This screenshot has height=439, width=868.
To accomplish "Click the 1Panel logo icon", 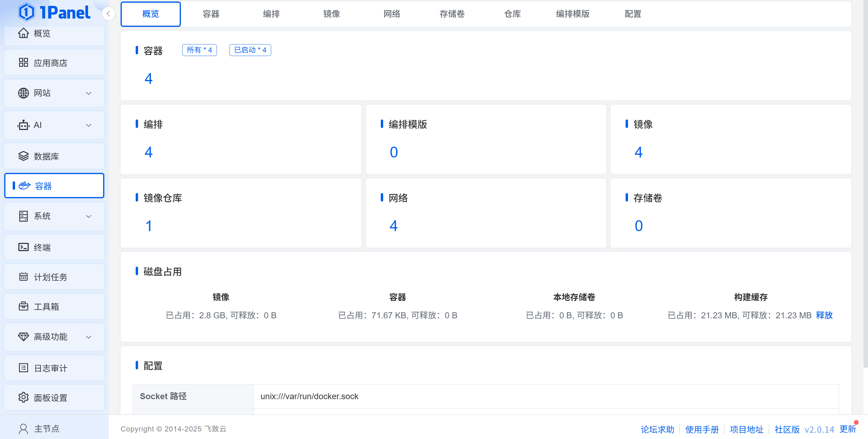I will 26,12.
